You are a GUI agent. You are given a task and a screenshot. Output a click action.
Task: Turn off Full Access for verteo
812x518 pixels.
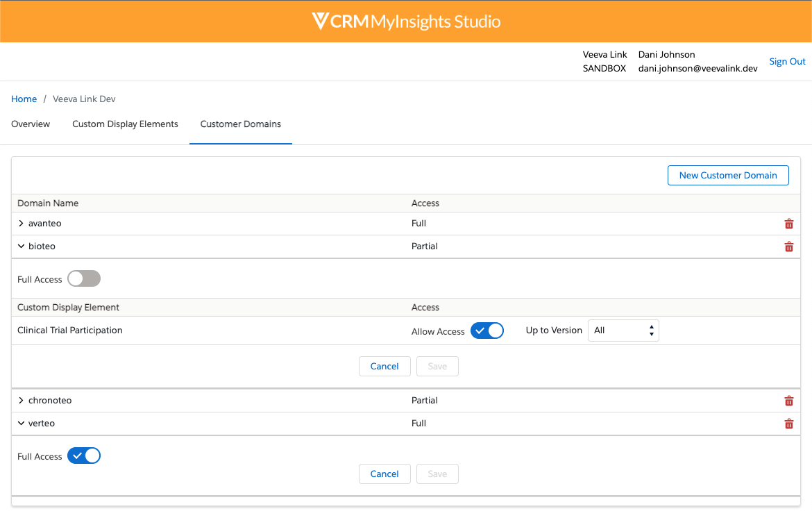click(84, 456)
